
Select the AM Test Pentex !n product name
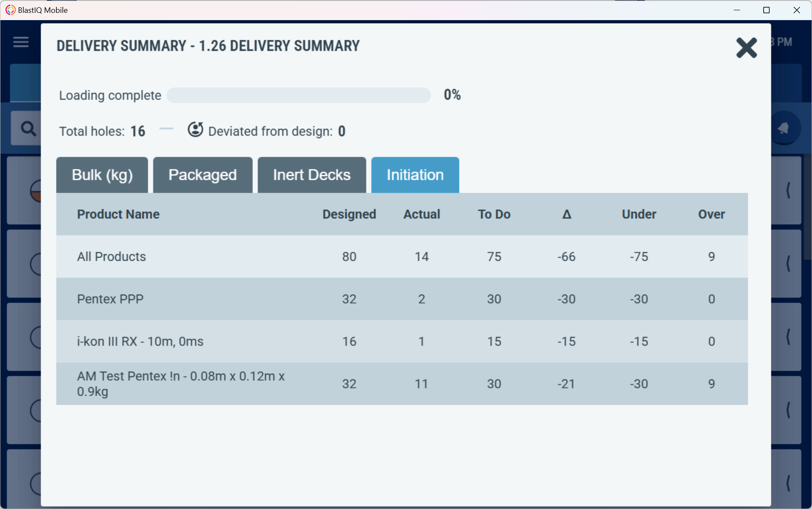pyautogui.click(x=181, y=384)
